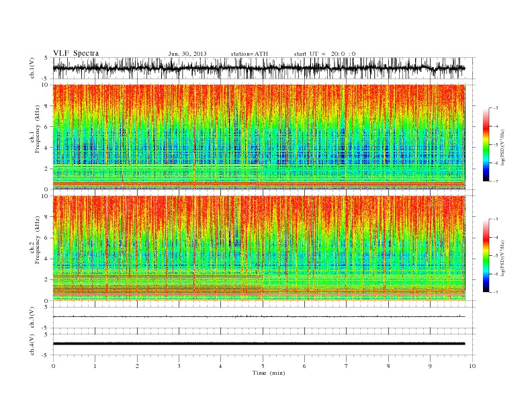Viewport: 532px width, 411px height.
Task: Click the 'station=ATH' label
Action: click(249, 54)
